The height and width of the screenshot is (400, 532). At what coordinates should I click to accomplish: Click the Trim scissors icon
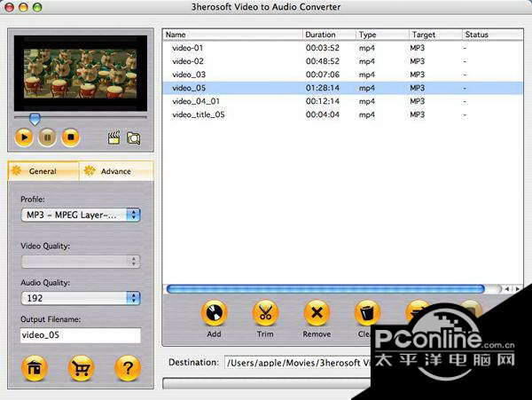(x=265, y=313)
